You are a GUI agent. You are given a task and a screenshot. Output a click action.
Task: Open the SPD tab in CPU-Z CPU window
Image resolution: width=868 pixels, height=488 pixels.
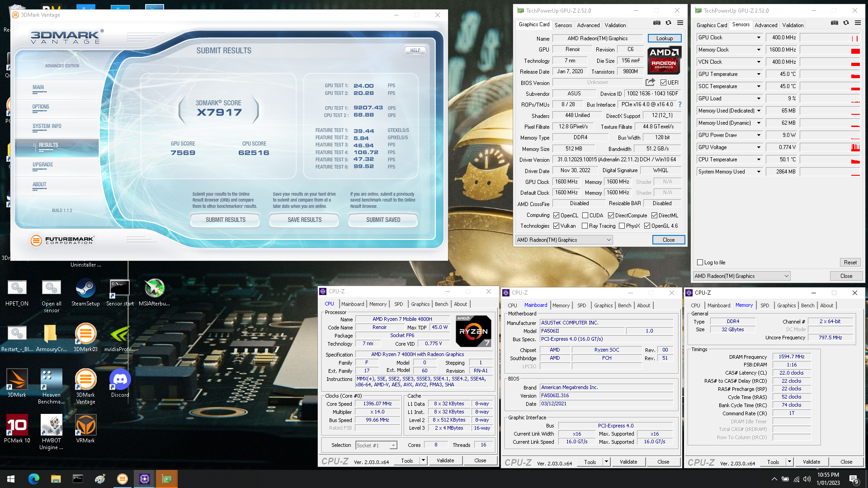coord(398,304)
